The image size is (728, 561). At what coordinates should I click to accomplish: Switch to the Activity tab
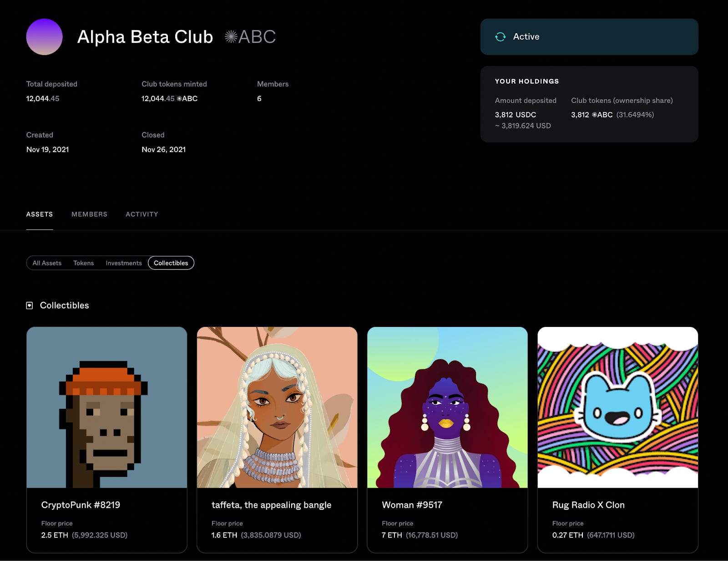coord(142,214)
